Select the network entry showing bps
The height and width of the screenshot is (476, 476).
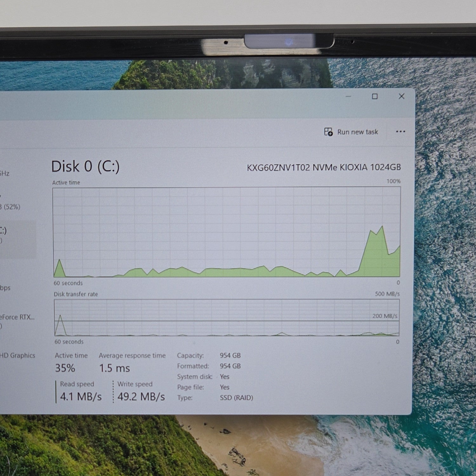click(x=5, y=288)
